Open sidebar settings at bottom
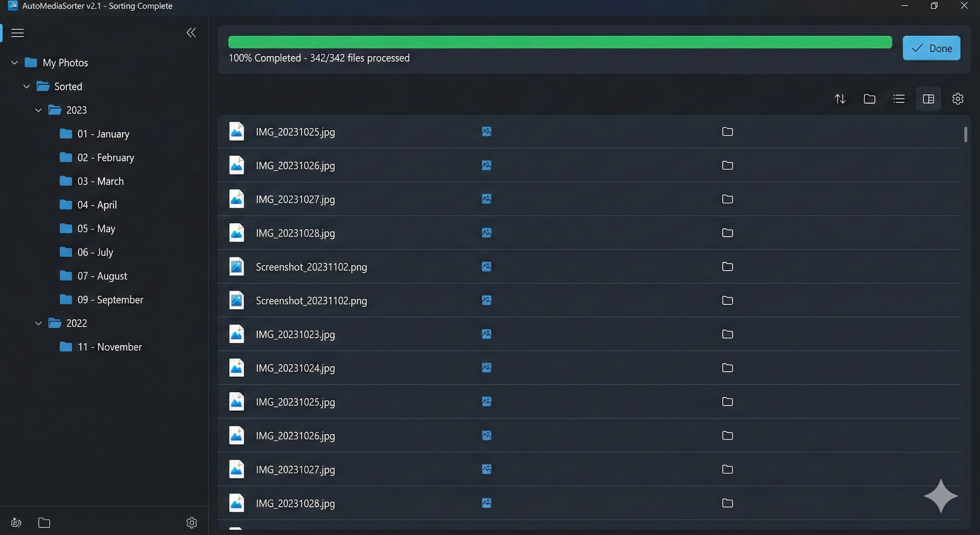980x535 pixels. coord(191,522)
